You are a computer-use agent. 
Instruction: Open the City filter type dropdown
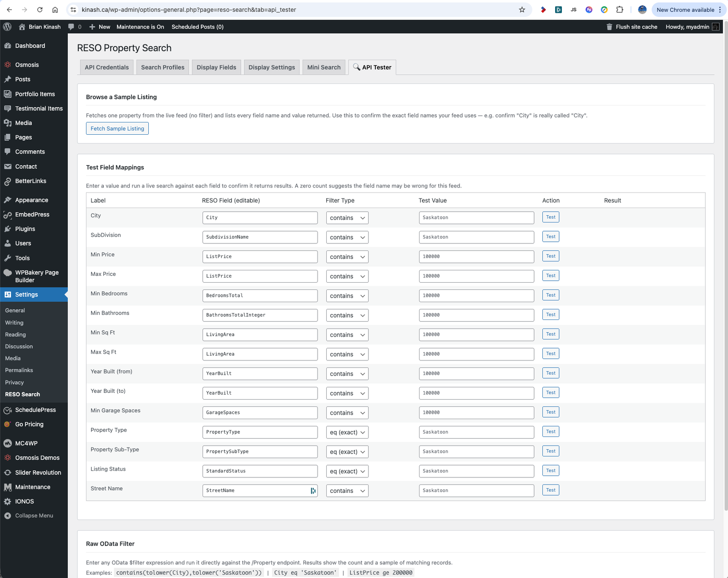[347, 218]
